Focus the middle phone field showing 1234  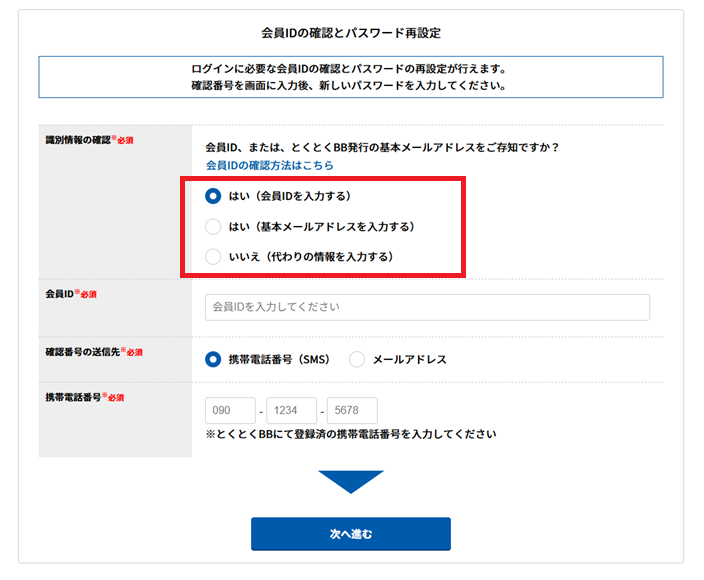tap(291, 411)
